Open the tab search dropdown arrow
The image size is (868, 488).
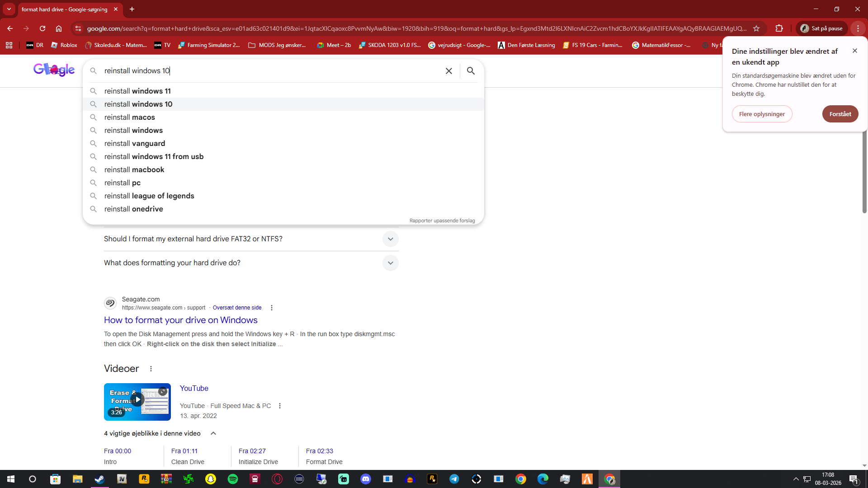[9, 9]
